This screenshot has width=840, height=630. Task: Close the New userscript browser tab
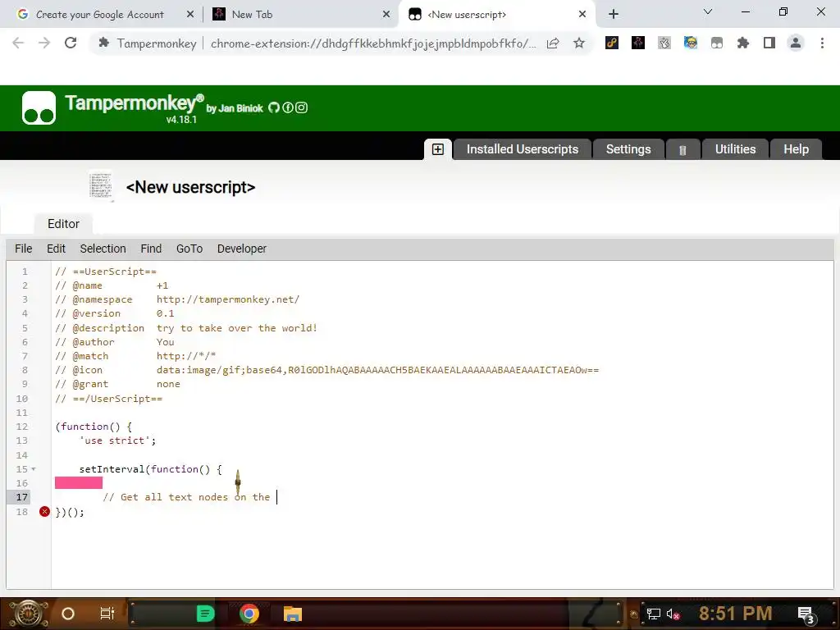(x=582, y=15)
